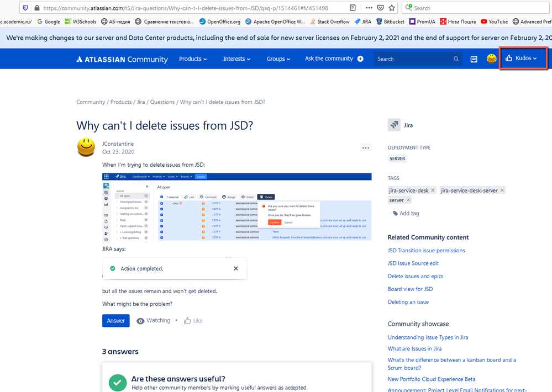Image resolution: width=552 pixels, height=392 pixels.
Task: Click the Jira product icon in sidebar
Action: click(394, 125)
